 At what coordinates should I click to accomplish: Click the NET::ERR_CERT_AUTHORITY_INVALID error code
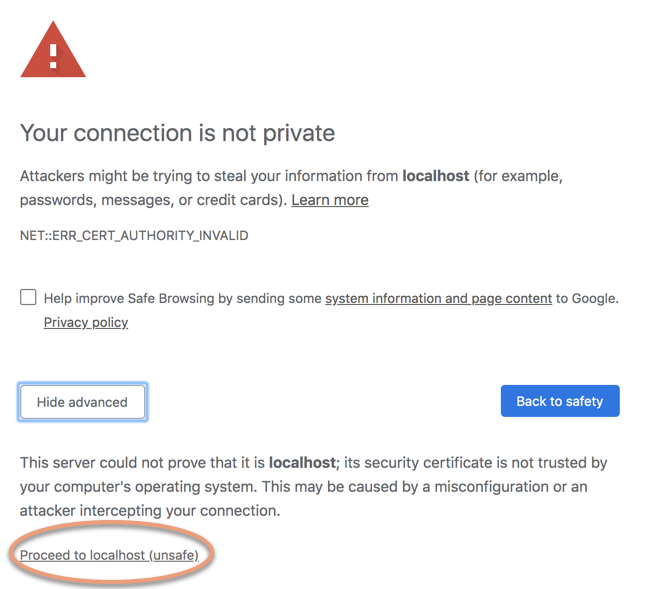tap(134, 236)
